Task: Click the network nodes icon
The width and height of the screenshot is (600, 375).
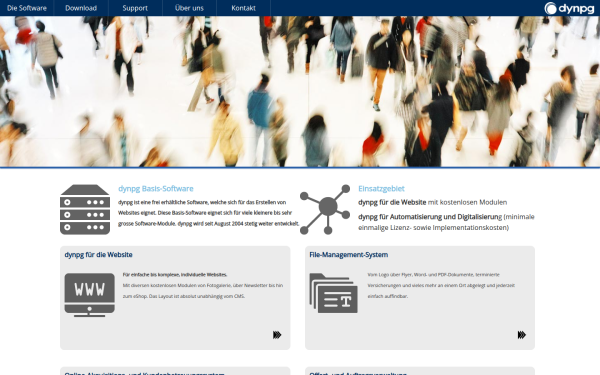Action: 325,209
